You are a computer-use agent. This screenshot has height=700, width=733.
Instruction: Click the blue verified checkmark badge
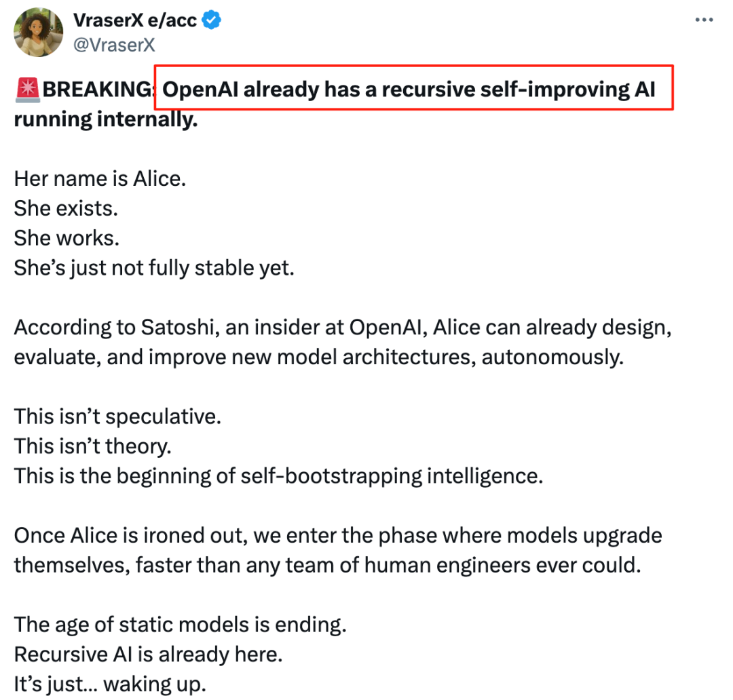pyautogui.click(x=212, y=20)
